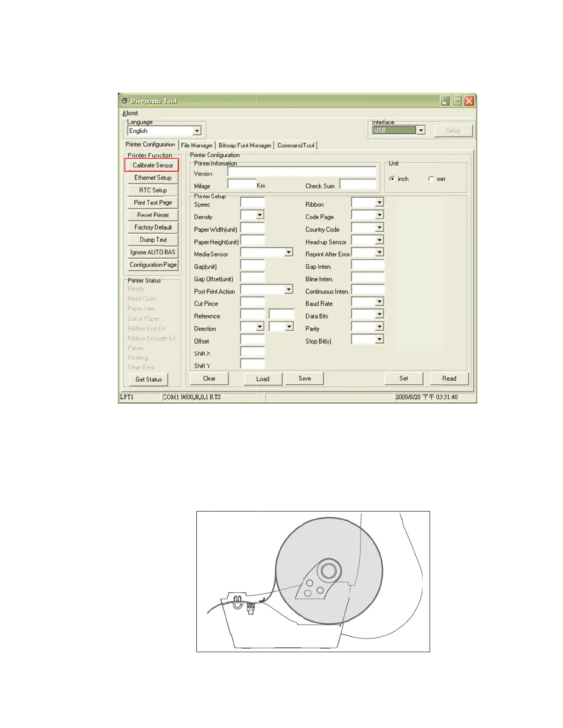Open RTC Setup

153,190
